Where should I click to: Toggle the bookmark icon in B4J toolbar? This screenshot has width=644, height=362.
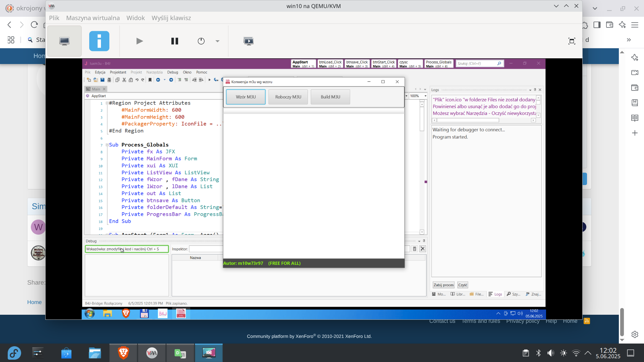click(150, 80)
